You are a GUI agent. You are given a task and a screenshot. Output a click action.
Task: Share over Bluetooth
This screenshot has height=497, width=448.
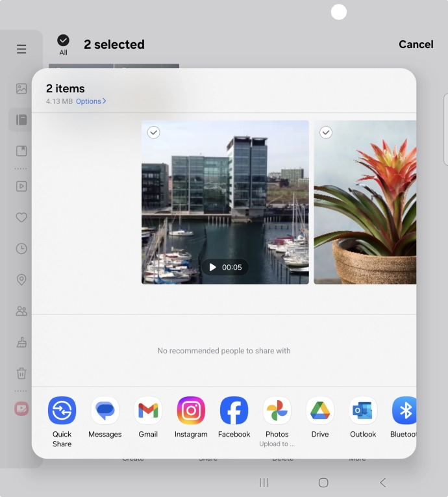[x=404, y=411]
